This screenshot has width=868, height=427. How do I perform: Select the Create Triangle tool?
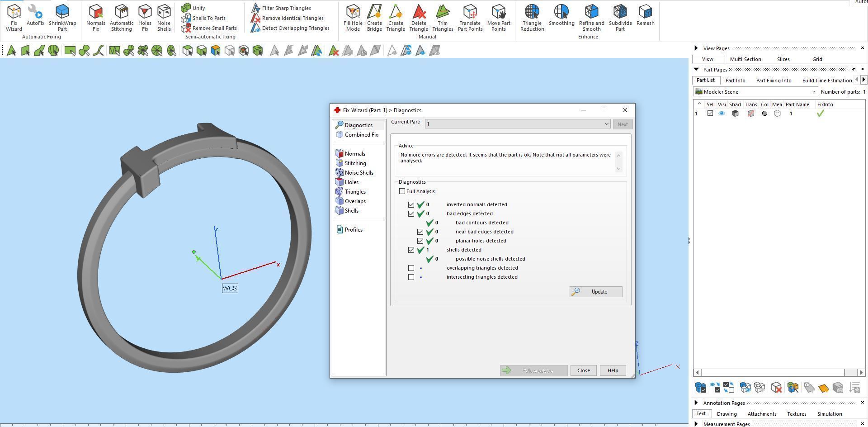click(396, 18)
